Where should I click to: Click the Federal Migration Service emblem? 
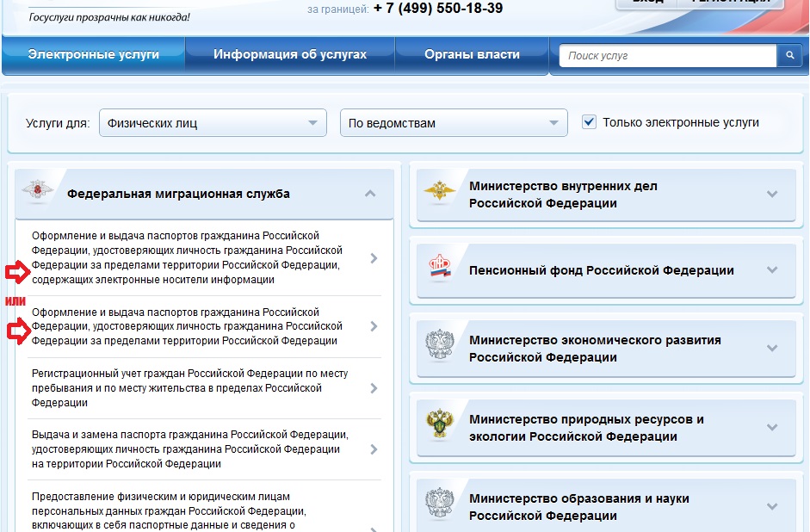tap(38, 191)
